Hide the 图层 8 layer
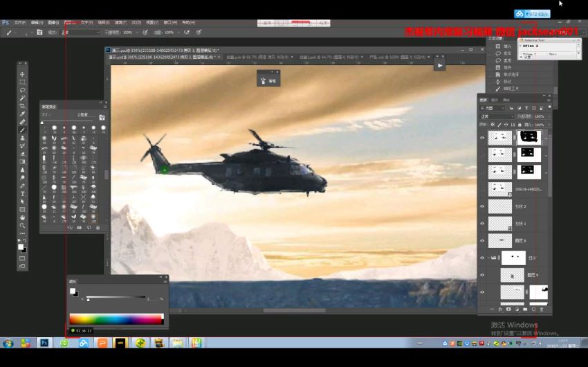Screen dimensions: 588x367 (482, 240)
